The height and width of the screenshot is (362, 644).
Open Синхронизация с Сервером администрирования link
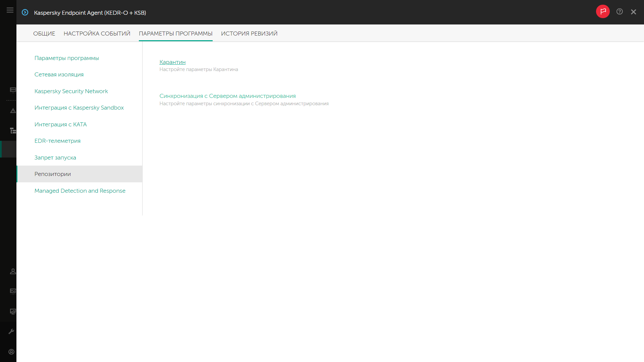pyautogui.click(x=227, y=96)
